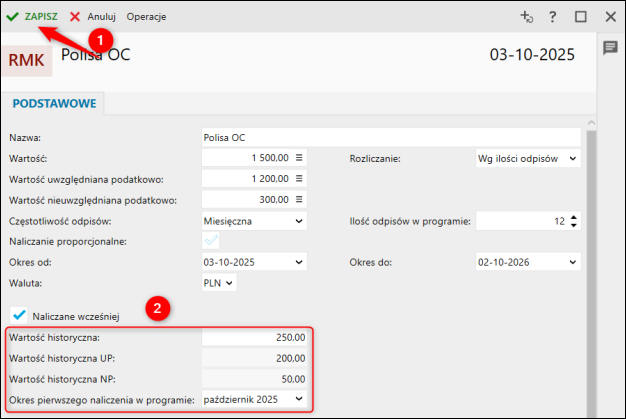The height and width of the screenshot is (419, 626).
Task: Decrease Ilość odpisów w programie
Action: point(574,225)
